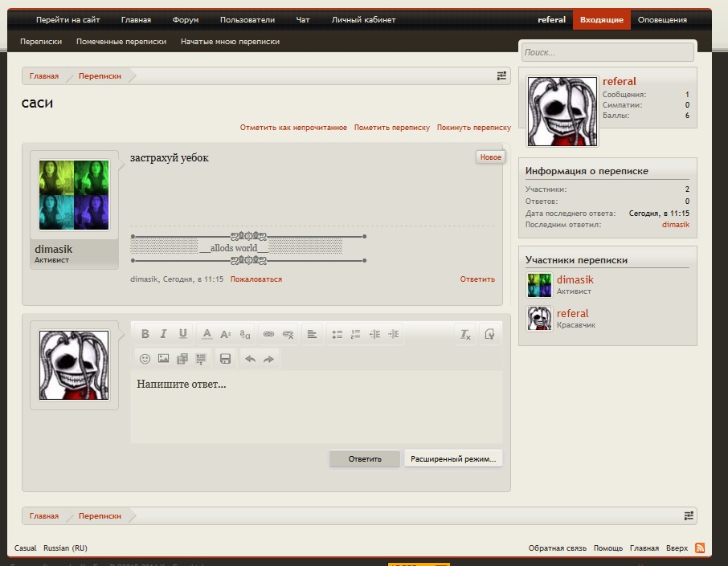Toggle italic formatting in reply editor
This screenshot has width=728, height=566.
coord(163,334)
